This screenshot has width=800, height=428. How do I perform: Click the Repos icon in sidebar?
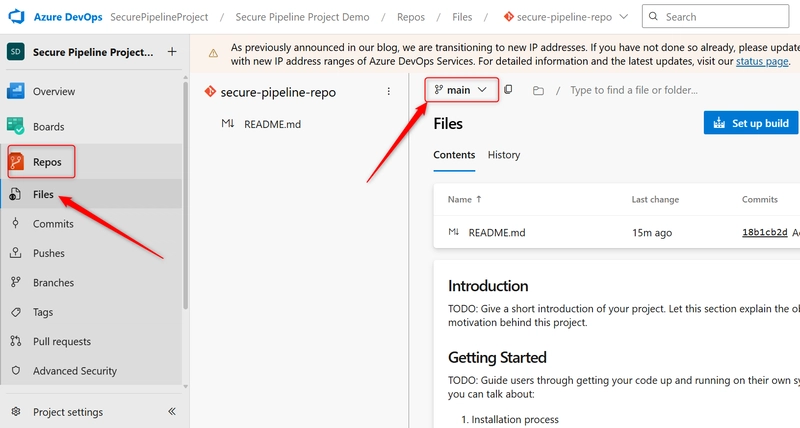tap(16, 162)
